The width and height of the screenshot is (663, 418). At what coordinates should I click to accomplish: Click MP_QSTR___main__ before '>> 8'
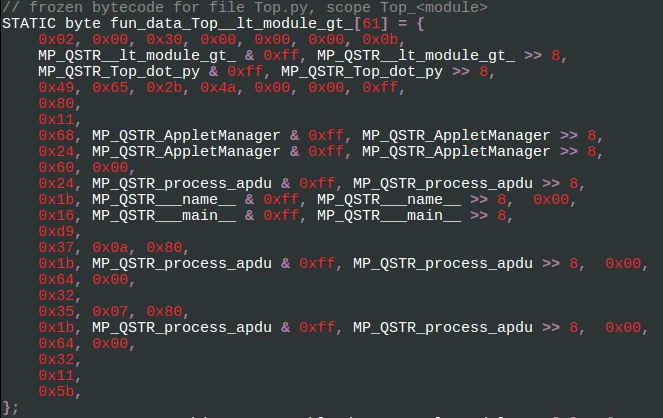click(x=389, y=216)
